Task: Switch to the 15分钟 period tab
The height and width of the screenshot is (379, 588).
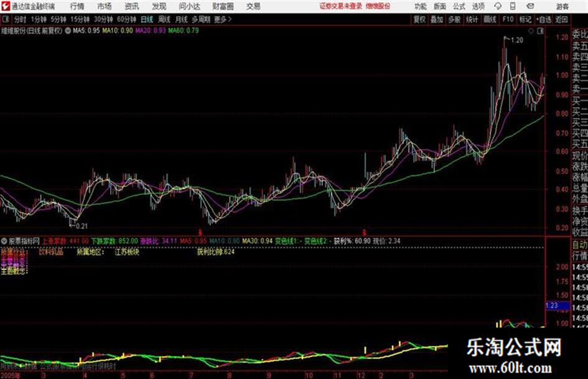Action: (x=80, y=19)
